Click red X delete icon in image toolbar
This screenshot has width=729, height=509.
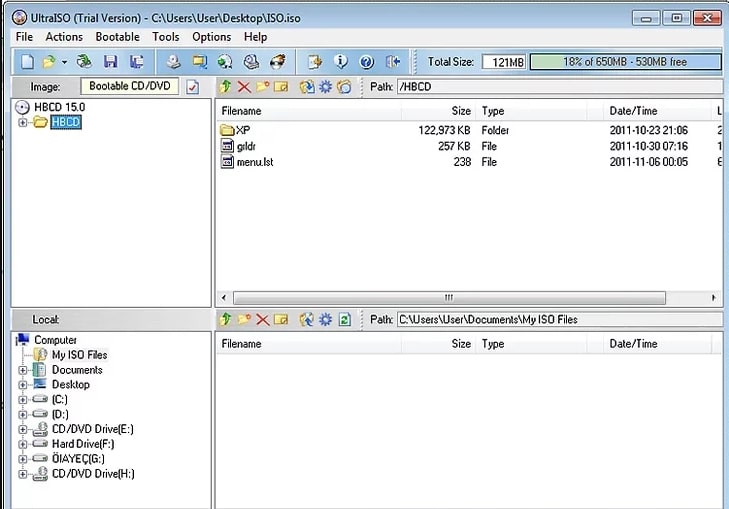coord(244,87)
